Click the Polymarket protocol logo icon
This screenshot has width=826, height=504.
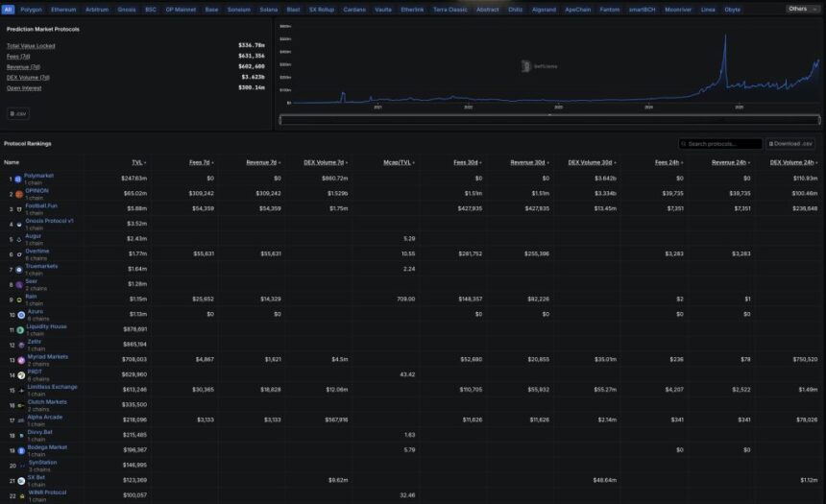click(x=19, y=179)
